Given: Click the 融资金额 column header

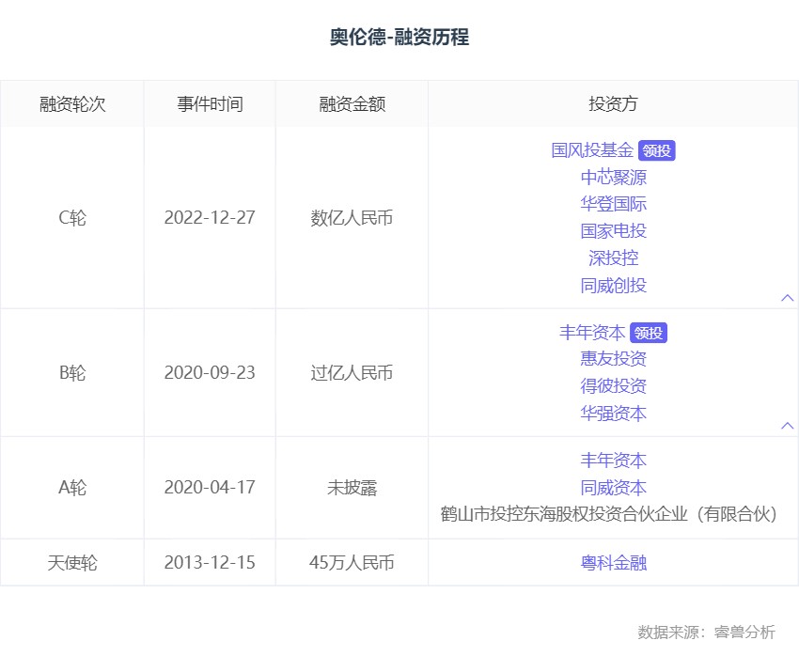Looking at the screenshot, I should [352, 104].
